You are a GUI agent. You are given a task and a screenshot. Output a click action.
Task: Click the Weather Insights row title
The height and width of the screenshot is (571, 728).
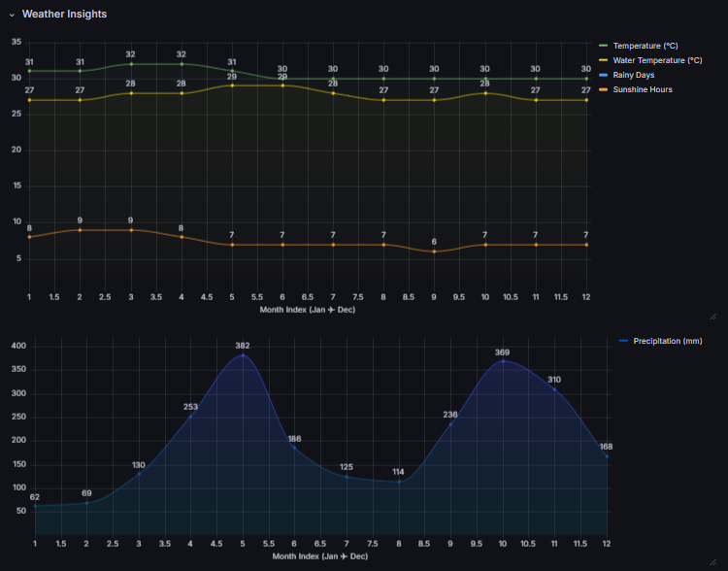click(64, 15)
